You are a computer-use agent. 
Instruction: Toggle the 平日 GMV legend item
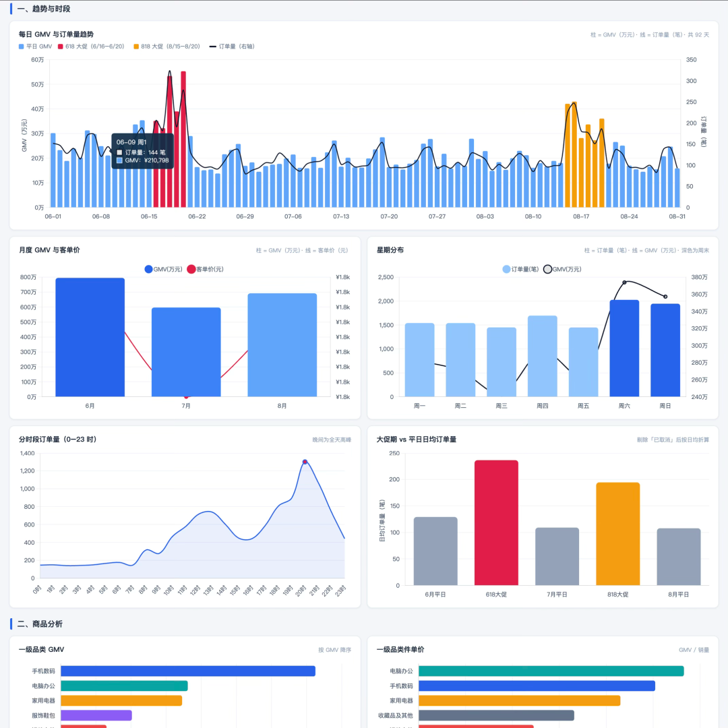tap(35, 47)
